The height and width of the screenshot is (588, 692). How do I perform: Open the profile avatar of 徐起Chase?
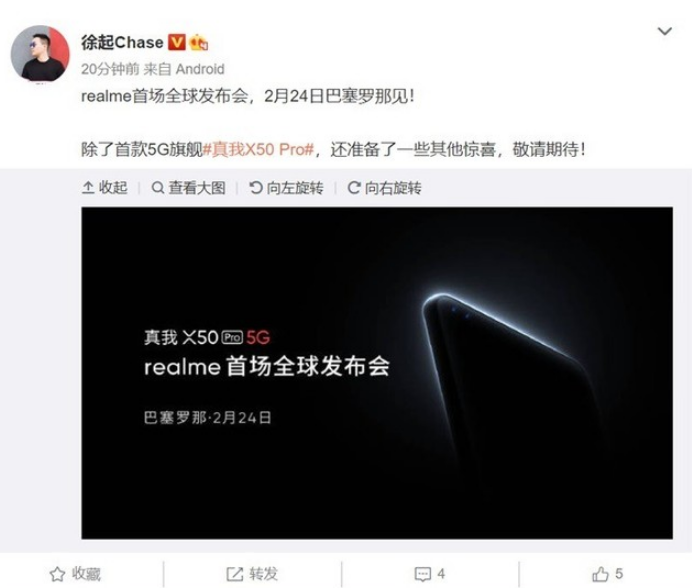pyautogui.click(x=40, y=53)
